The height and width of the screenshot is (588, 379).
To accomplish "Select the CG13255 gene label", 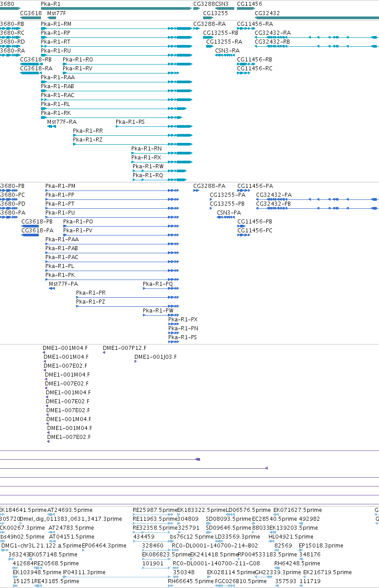I will pyautogui.click(x=216, y=13).
